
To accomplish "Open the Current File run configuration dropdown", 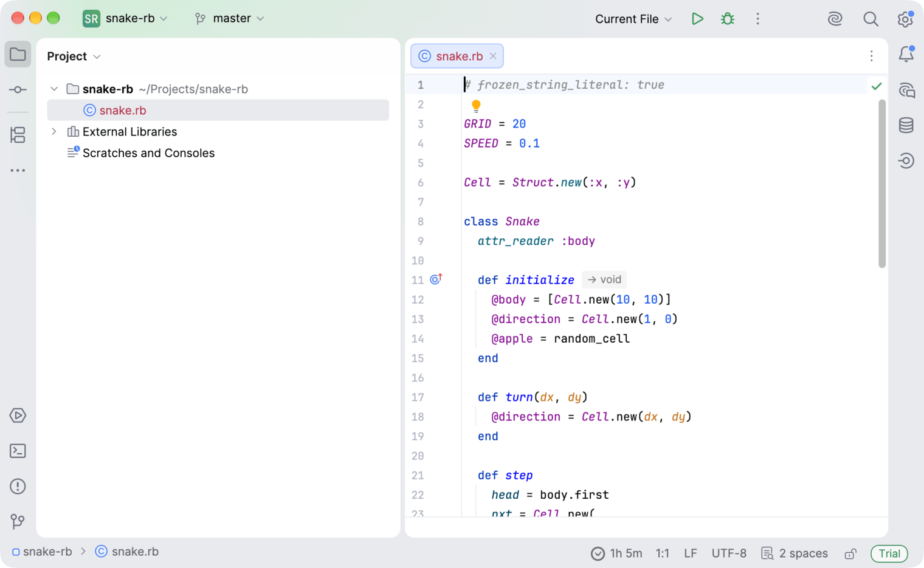I will [x=633, y=19].
